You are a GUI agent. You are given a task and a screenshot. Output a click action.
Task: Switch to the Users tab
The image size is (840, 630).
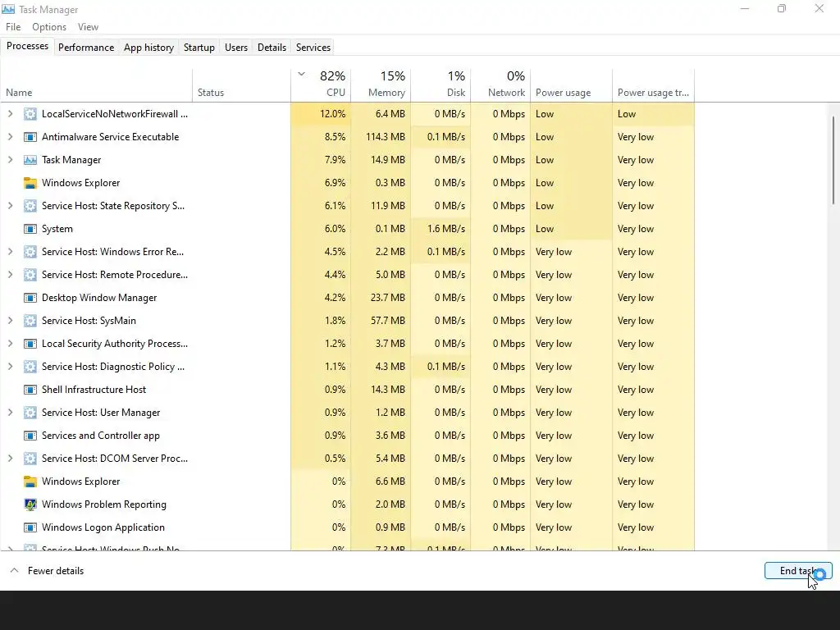[x=236, y=47]
